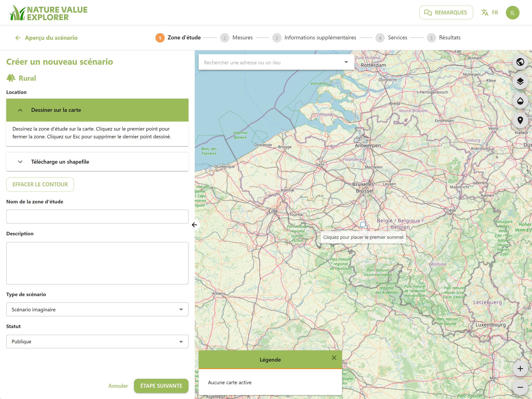The image size is (532, 399).
Task: Open the REMARQUES feedback button
Action: point(446,12)
